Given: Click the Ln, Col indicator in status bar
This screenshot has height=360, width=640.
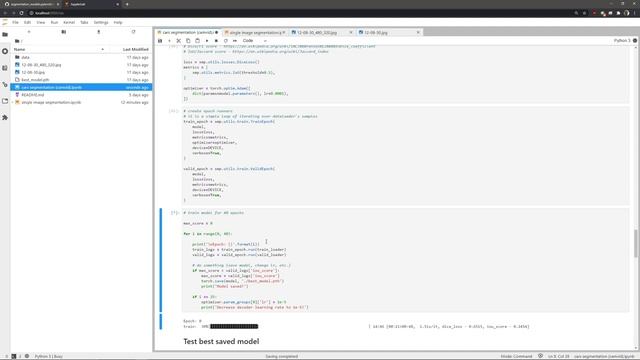Looking at the screenshot, I should point(558,356).
